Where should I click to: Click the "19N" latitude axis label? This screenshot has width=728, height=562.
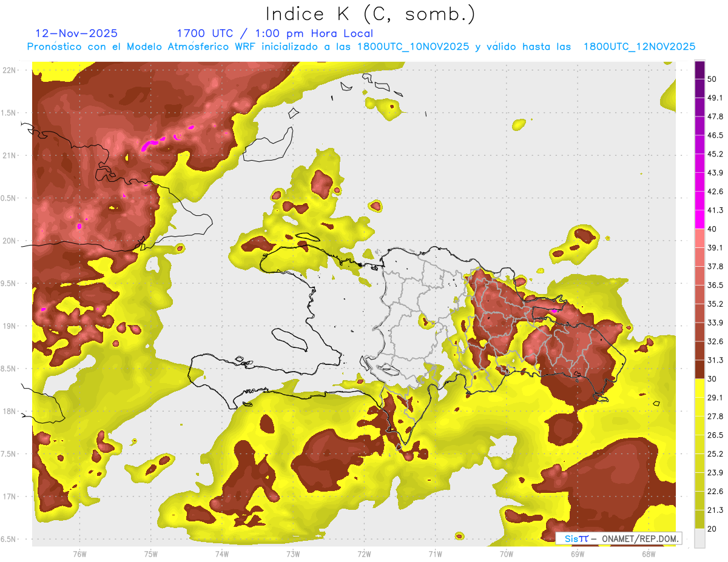tap(10, 326)
